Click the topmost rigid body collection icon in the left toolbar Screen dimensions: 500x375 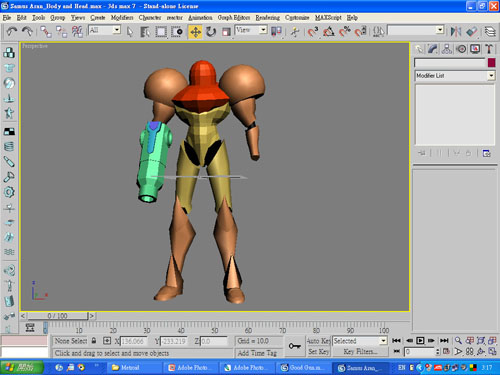coord(9,52)
